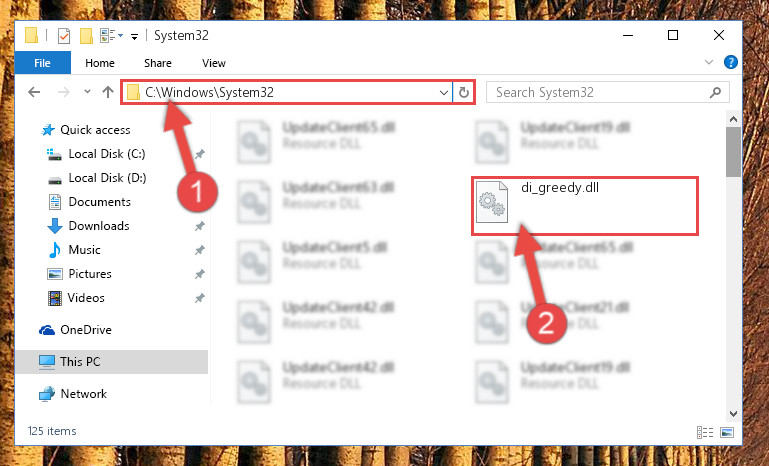769x466 pixels.
Task: Open recent locations dropdown arrow
Action: 87,91
